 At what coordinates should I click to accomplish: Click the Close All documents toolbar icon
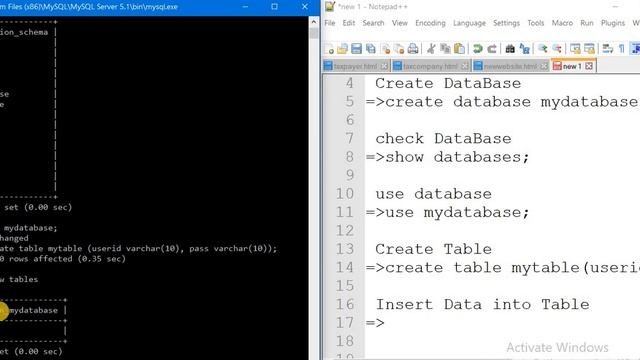coord(399,49)
